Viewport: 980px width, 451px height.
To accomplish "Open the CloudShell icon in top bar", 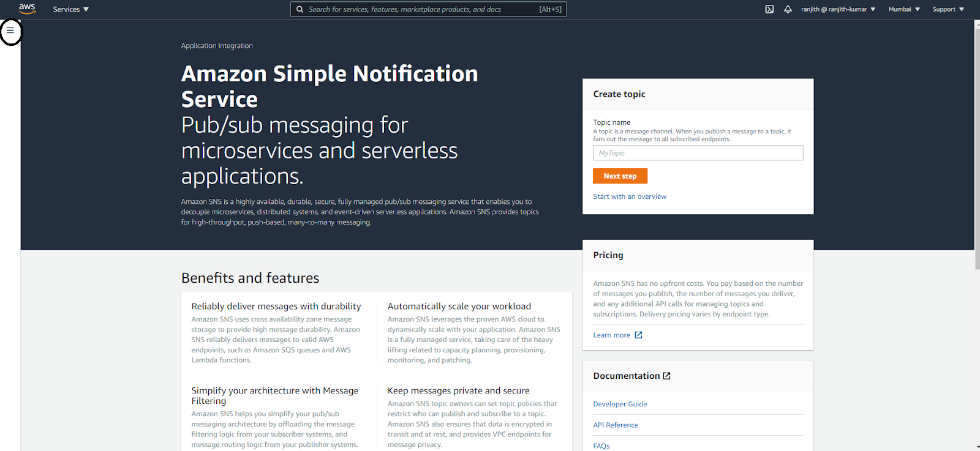I will click(769, 9).
